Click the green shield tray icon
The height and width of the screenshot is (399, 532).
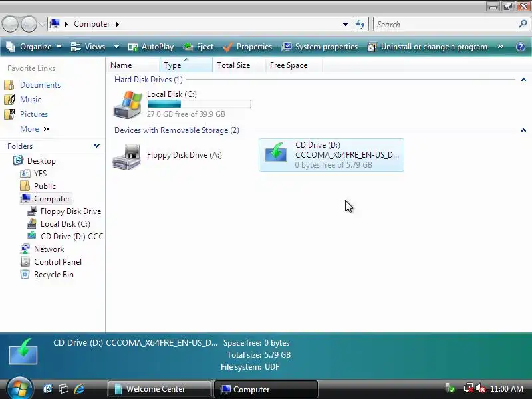pos(450,388)
